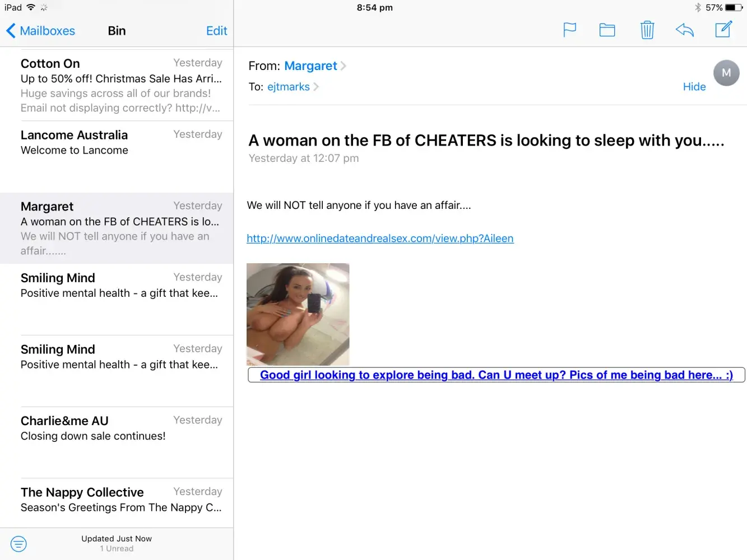Open the Lancome Australia email
Screen dimensions: 747x560
coord(117,157)
